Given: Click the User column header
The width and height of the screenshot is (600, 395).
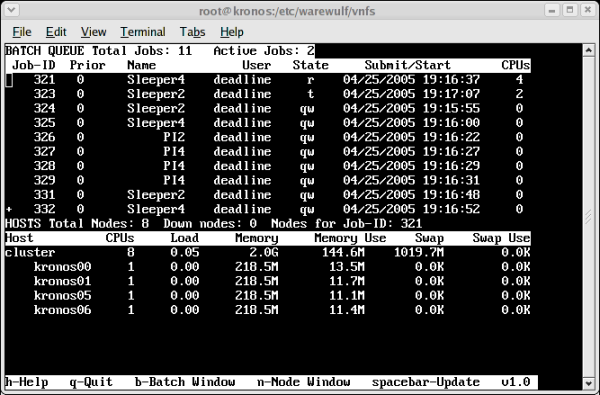Looking at the screenshot, I should click(257, 65).
